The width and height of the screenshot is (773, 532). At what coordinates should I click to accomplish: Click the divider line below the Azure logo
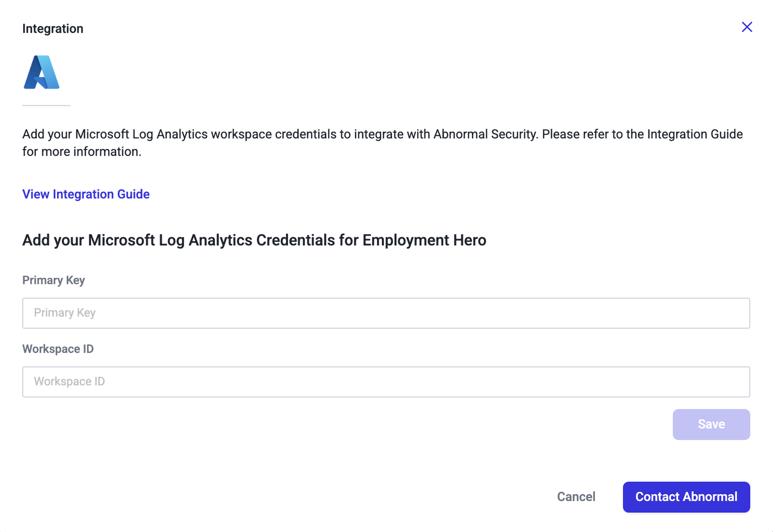46,105
